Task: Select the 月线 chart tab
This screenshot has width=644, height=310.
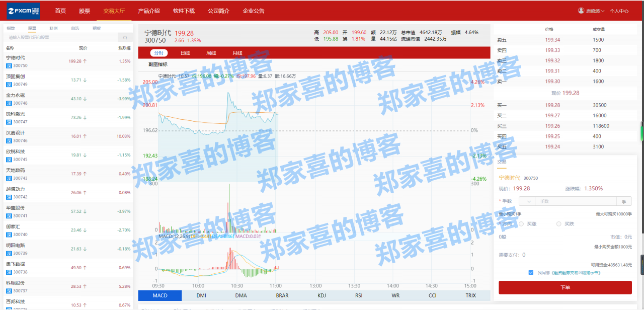Action: coord(237,53)
